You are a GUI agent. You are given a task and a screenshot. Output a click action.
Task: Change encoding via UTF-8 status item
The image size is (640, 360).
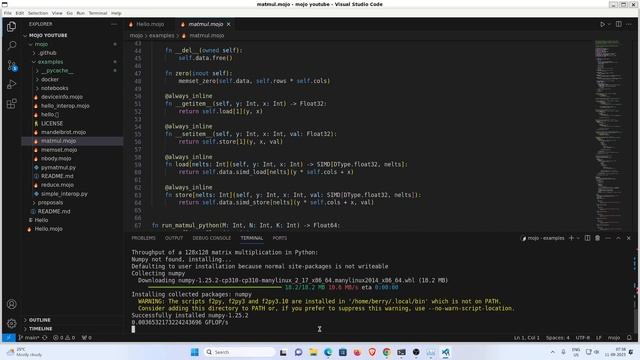click(583, 338)
